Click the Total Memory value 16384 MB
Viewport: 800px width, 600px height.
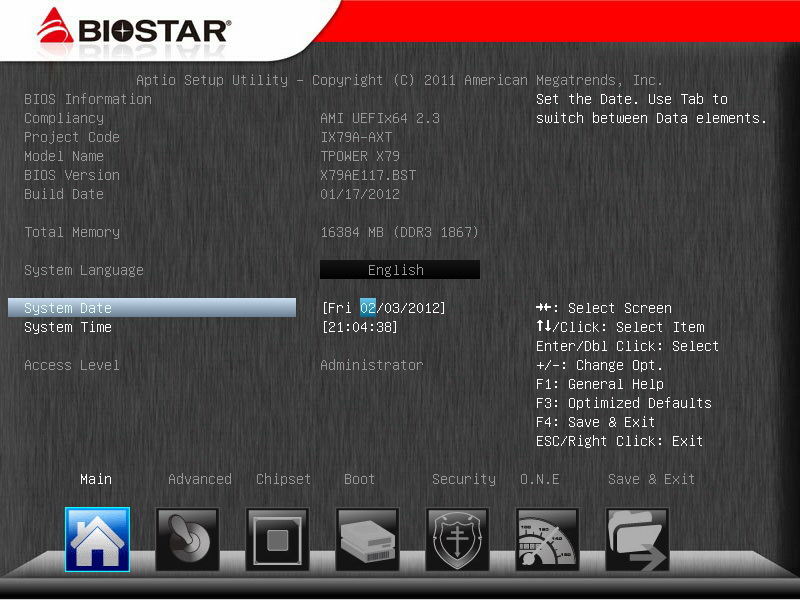tap(352, 232)
